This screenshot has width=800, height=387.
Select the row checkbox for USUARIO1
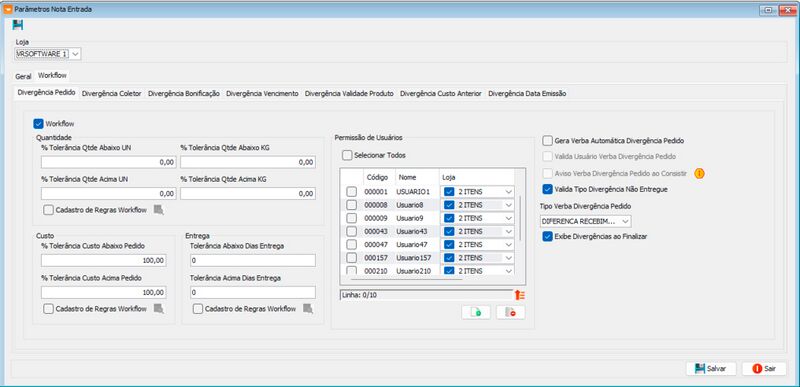click(x=352, y=192)
